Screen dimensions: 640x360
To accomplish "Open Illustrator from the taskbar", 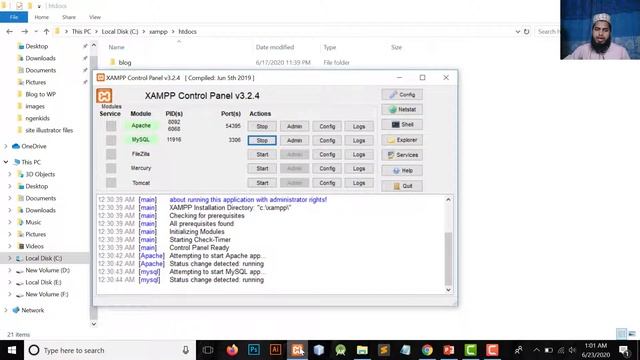I will click(275, 350).
